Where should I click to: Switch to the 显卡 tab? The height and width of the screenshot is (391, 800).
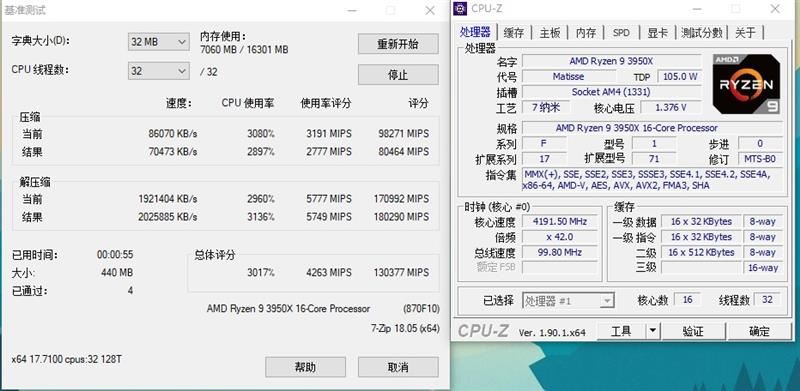[657, 33]
